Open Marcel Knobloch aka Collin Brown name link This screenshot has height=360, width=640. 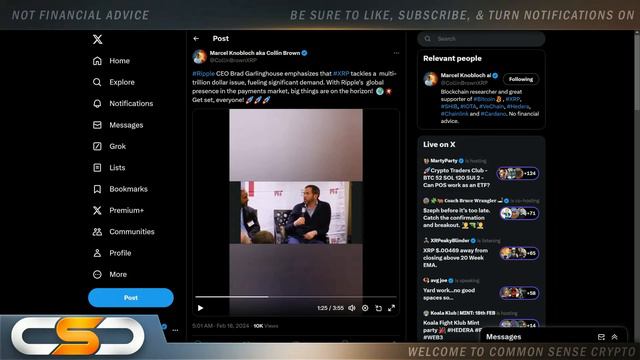click(x=255, y=53)
